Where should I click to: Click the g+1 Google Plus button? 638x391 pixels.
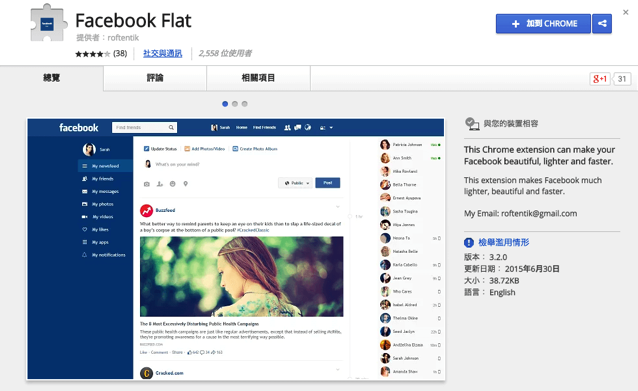(600, 79)
